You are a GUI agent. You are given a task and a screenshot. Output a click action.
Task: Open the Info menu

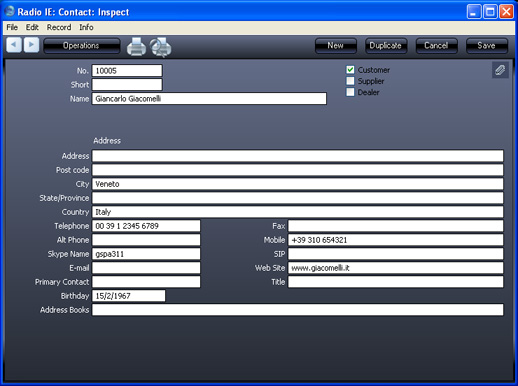(x=86, y=27)
